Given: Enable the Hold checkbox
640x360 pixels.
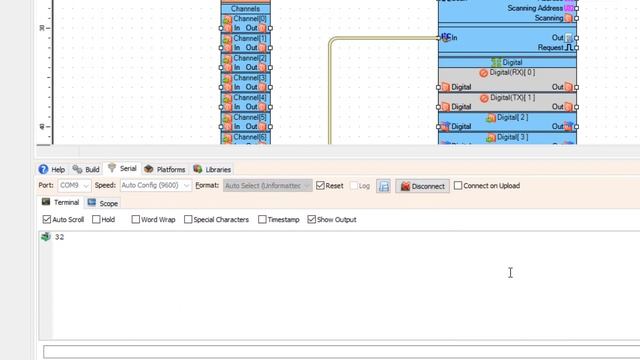Looking at the screenshot, I should pos(96,220).
